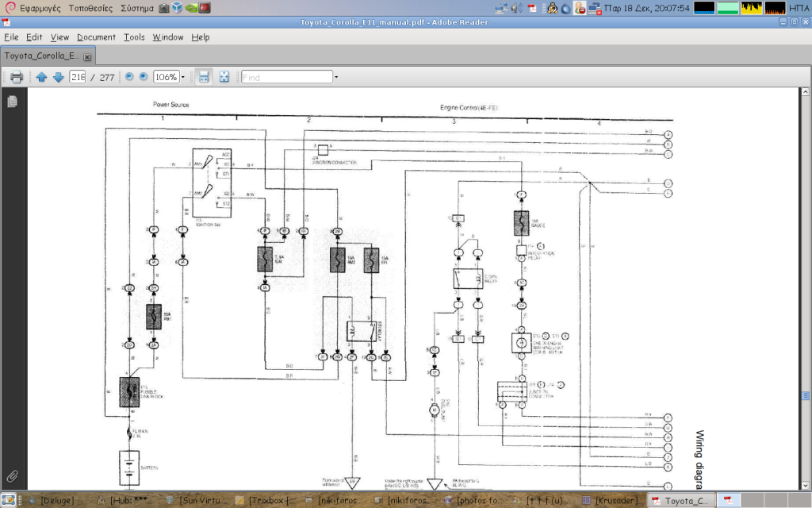Image resolution: width=812 pixels, height=508 pixels.
Task: Click the orange system monitor graph
Action: (x=776, y=8)
